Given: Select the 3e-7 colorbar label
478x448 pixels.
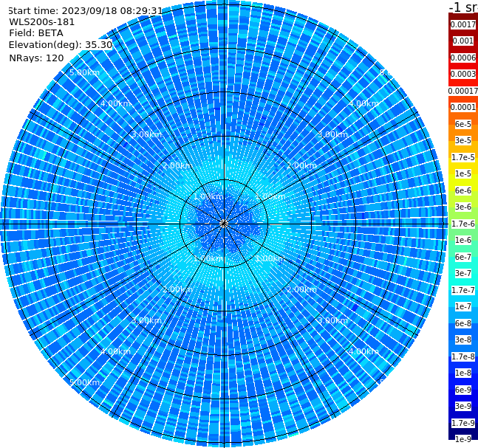Looking at the screenshot, I should click(463, 273).
